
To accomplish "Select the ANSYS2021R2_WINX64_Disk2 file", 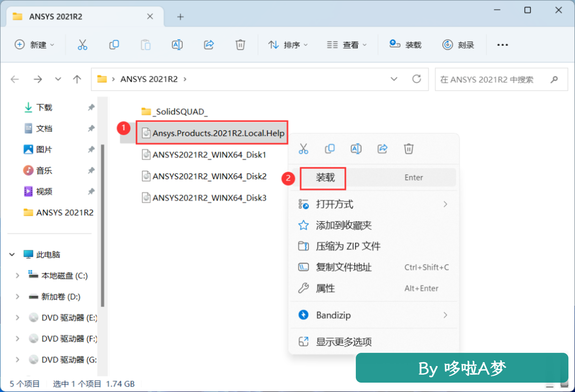I will (205, 176).
